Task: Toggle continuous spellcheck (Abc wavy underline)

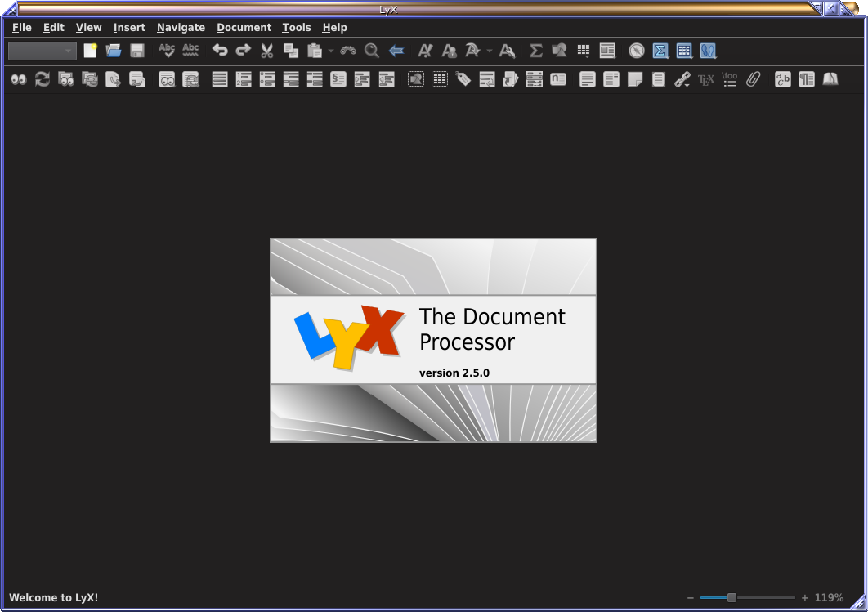Action: [x=190, y=51]
